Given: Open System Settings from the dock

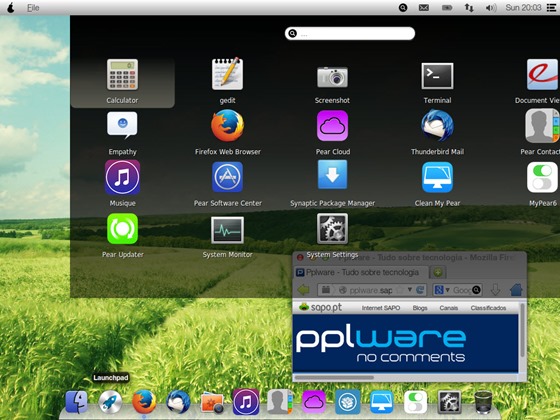Looking at the screenshot, I should (x=449, y=402).
